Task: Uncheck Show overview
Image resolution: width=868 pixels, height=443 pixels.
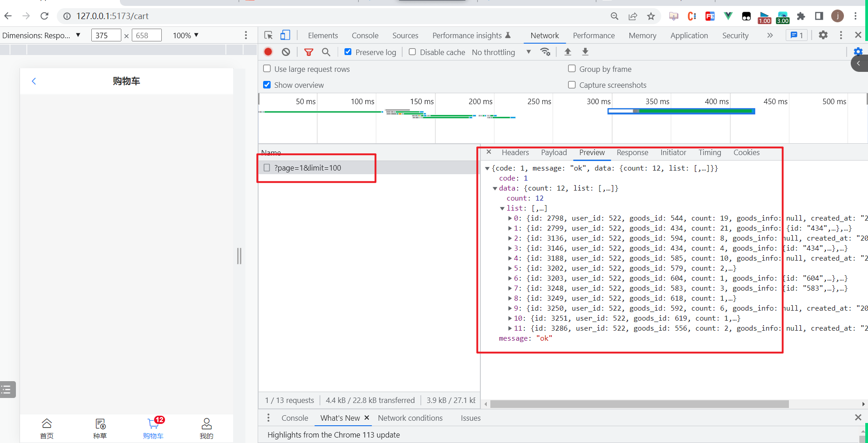Action: click(x=267, y=85)
